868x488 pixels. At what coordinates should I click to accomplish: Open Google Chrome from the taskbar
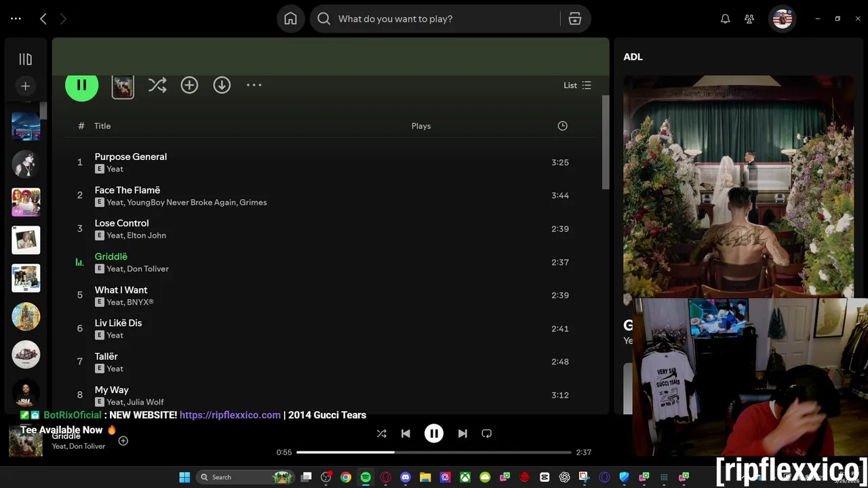(346, 477)
